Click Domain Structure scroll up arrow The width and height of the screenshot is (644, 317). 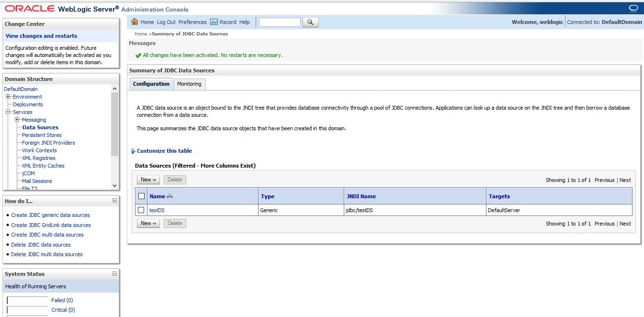(114, 89)
